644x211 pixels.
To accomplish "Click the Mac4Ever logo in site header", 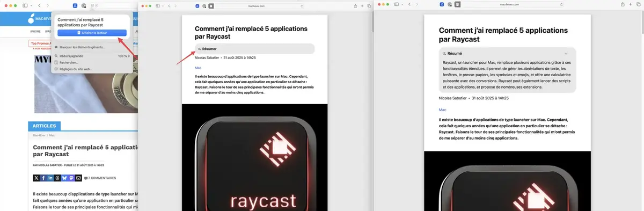I will [x=40, y=19].
